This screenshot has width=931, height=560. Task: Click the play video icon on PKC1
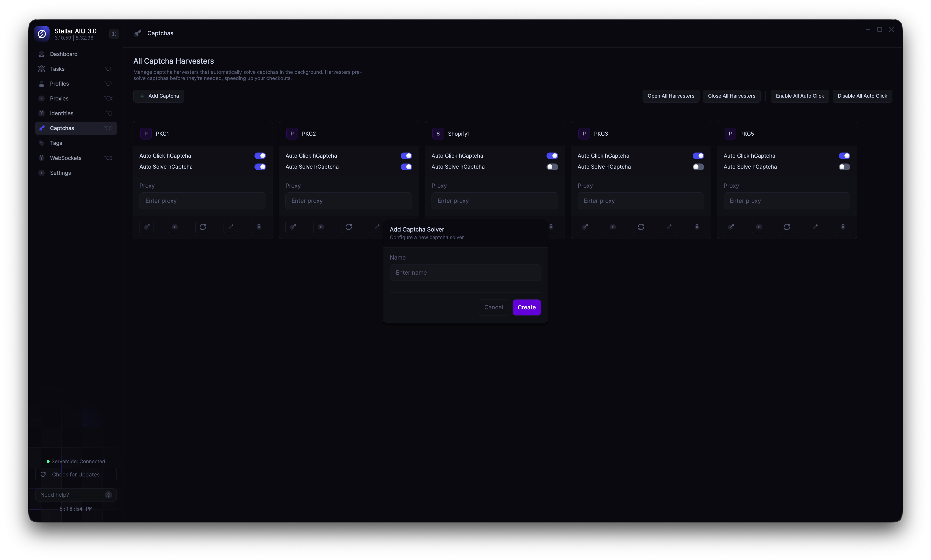point(175,227)
